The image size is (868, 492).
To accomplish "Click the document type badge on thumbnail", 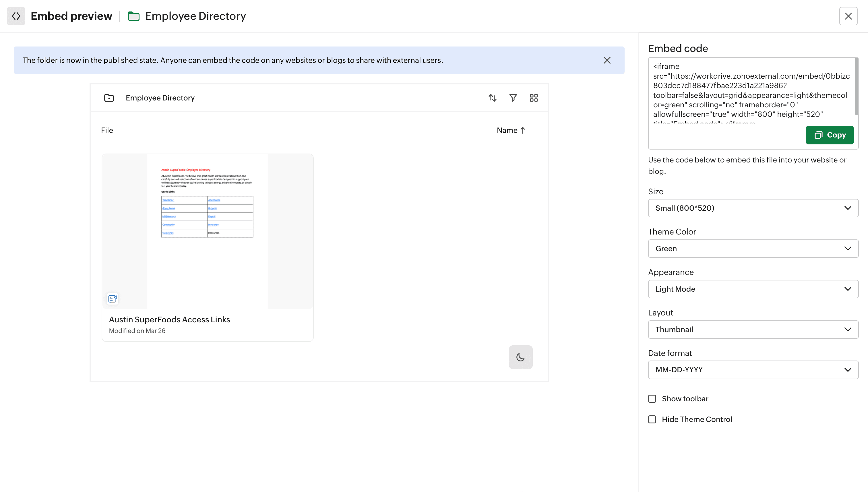I will (113, 299).
